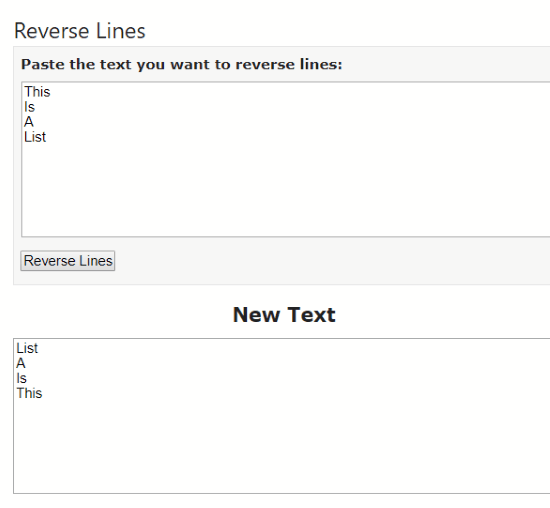Click the "This" line in the input textarea
The width and height of the screenshot is (550, 508).
pos(37,92)
